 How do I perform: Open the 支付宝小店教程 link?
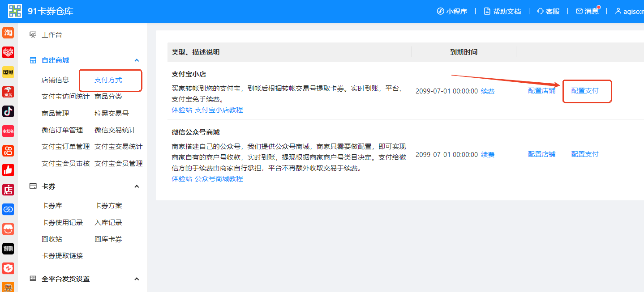coord(219,110)
